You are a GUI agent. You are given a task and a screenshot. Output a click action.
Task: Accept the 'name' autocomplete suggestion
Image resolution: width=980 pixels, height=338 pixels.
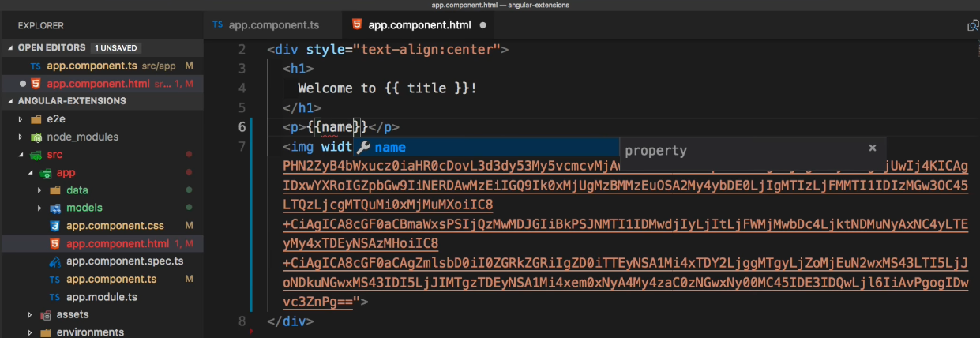(x=390, y=148)
